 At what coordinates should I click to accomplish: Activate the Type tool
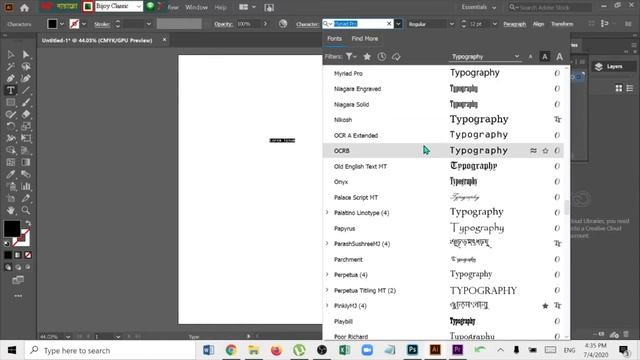point(11,90)
